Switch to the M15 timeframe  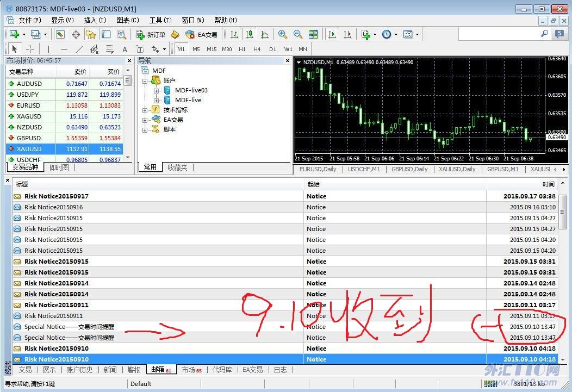pos(212,49)
